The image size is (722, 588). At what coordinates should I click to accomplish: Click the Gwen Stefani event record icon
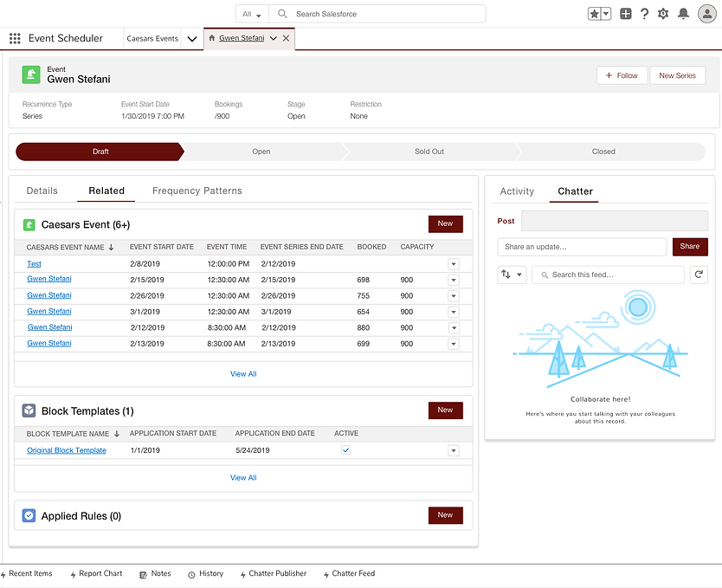pyautogui.click(x=31, y=74)
